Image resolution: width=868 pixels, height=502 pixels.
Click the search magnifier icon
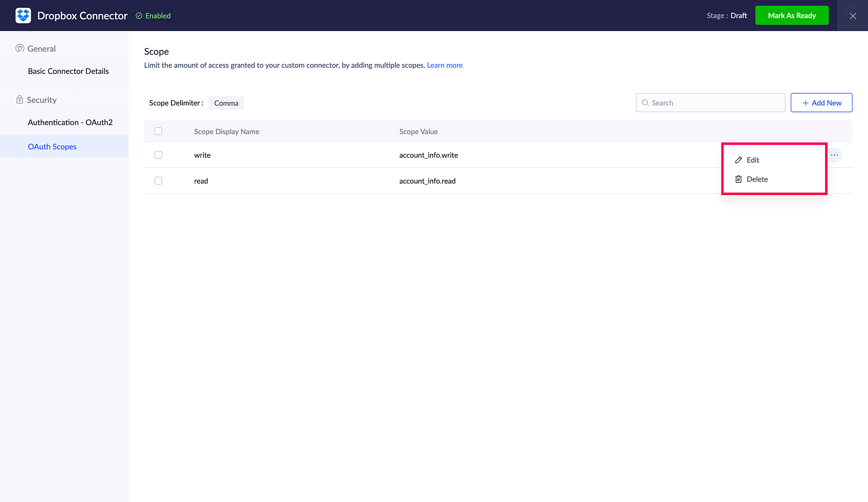(645, 103)
